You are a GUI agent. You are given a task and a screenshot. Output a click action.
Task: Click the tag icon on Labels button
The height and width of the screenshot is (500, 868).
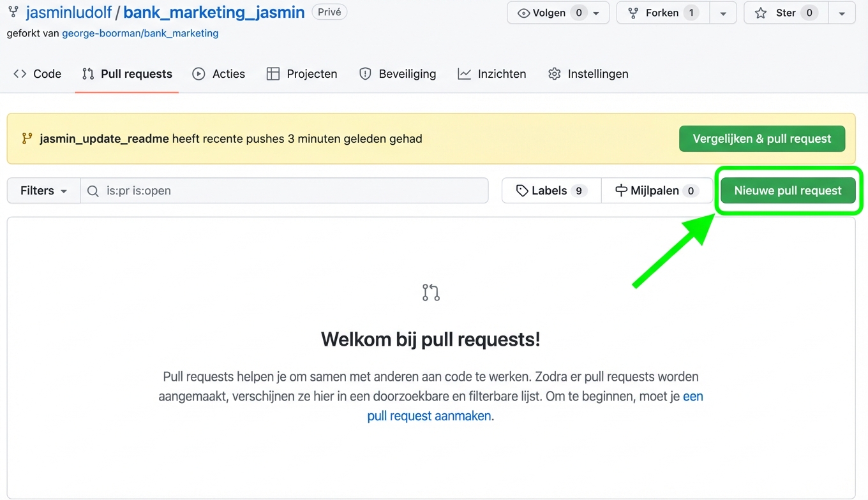pyautogui.click(x=523, y=190)
